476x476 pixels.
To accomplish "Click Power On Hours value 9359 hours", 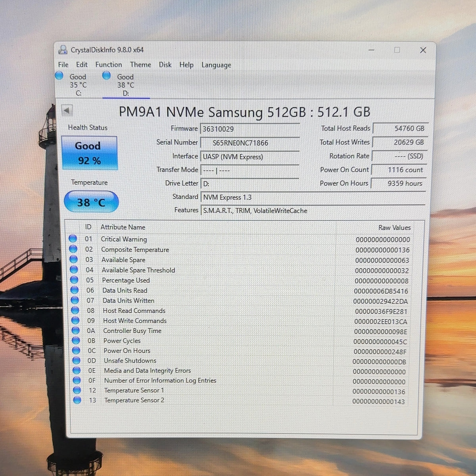I will click(x=398, y=183).
